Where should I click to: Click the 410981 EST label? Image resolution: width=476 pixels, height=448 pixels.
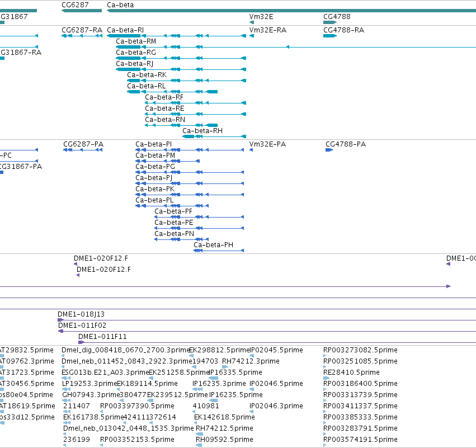(206, 407)
